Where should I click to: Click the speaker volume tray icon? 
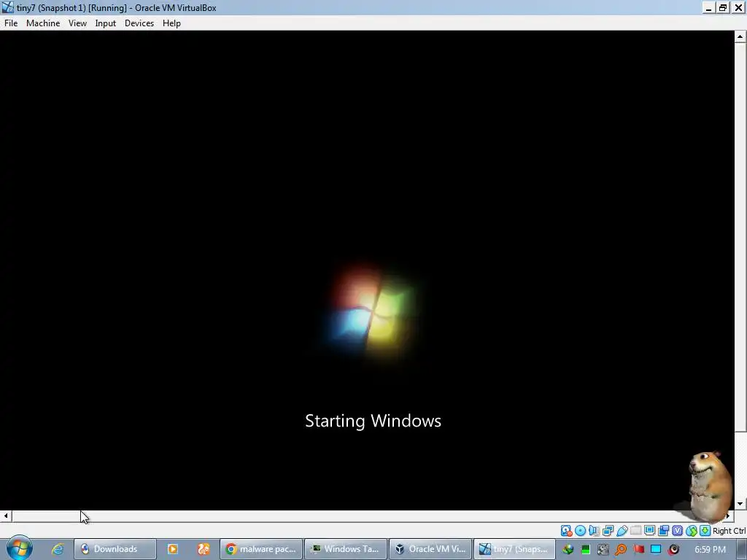(673, 550)
